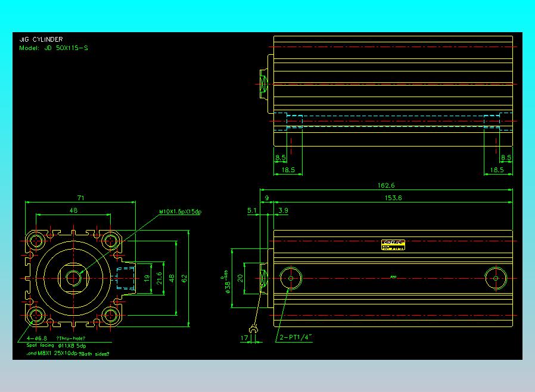
Task: Select the Model JD 50X115-S text
Action: point(54,48)
